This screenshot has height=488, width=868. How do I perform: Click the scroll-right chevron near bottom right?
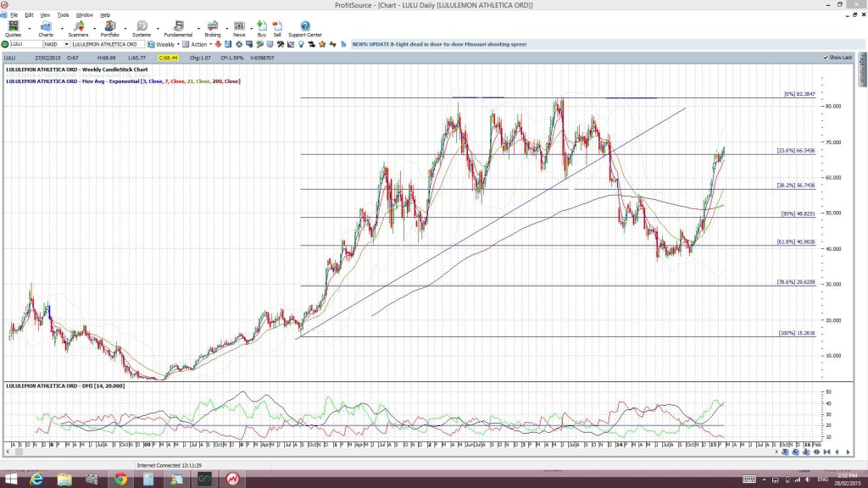point(776,452)
